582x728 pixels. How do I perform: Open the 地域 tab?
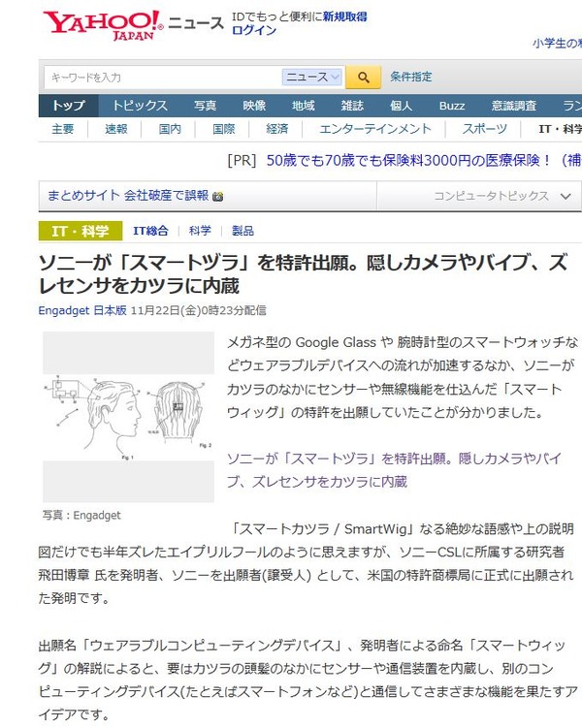pyautogui.click(x=304, y=106)
